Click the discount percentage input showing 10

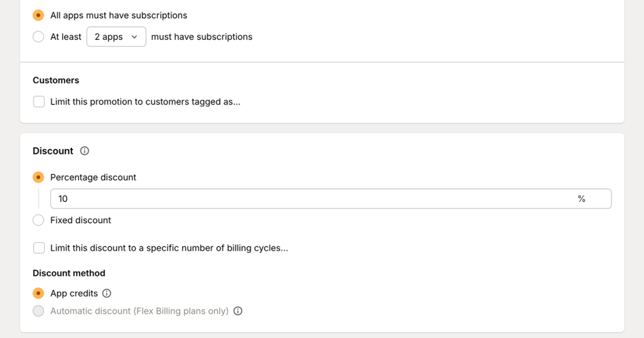click(311, 199)
